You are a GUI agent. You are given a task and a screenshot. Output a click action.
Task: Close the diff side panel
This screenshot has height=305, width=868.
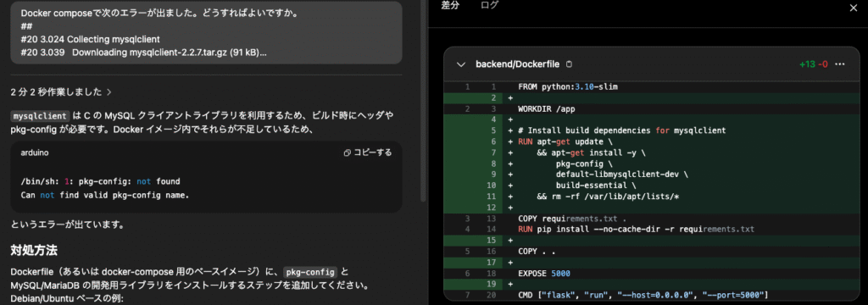pos(853,8)
